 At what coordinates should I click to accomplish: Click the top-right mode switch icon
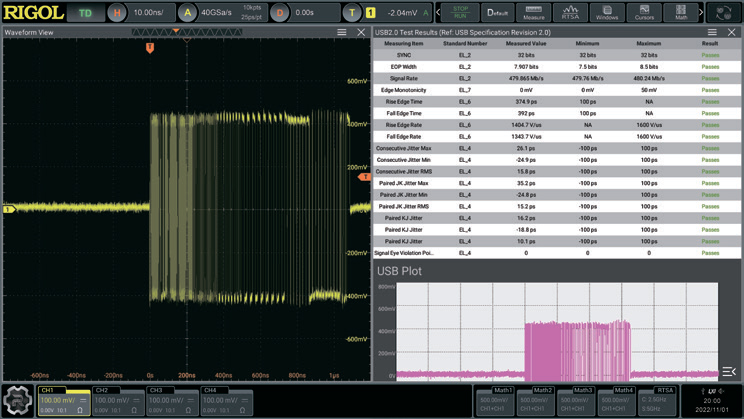(x=723, y=12)
